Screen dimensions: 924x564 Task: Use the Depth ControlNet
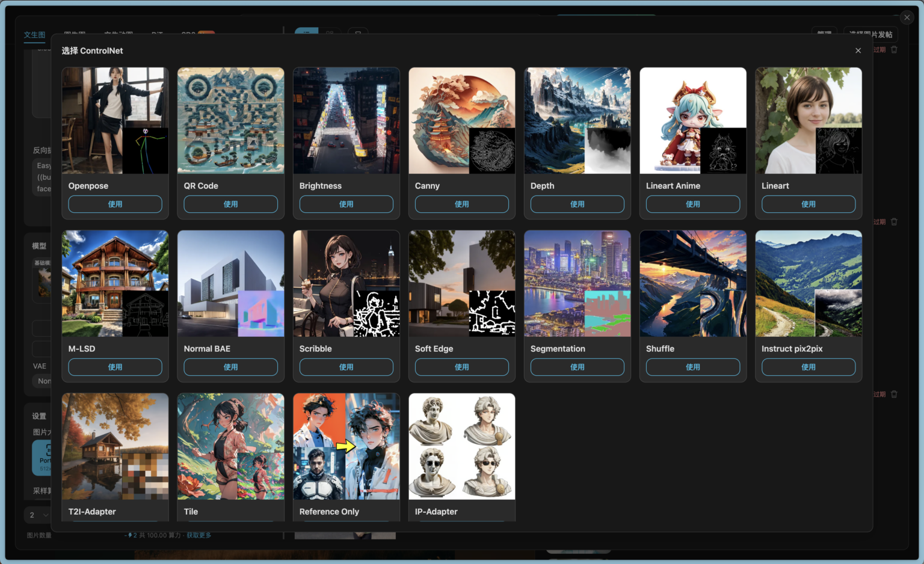(577, 204)
